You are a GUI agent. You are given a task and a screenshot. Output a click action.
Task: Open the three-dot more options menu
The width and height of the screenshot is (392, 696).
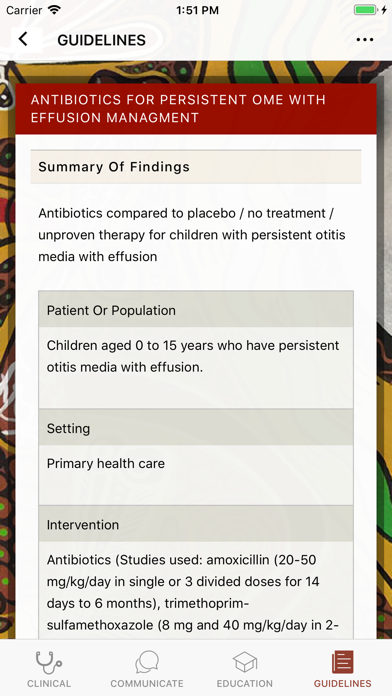click(364, 40)
